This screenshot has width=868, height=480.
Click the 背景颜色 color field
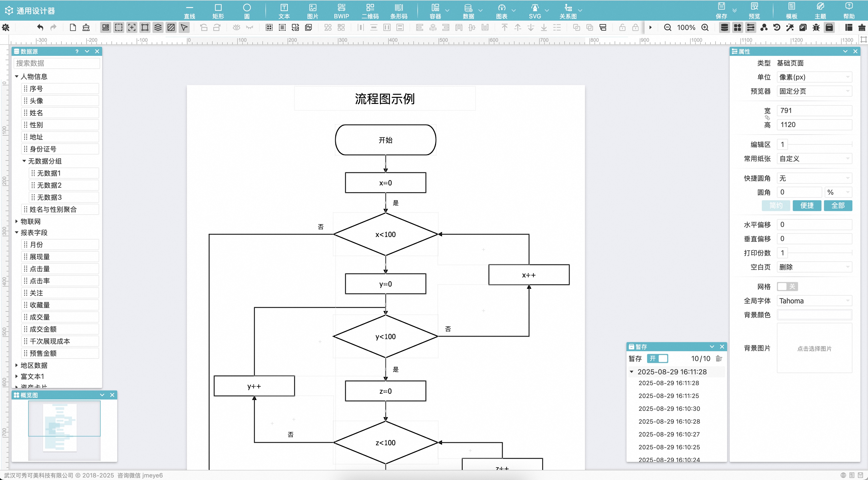[x=814, y=315]
